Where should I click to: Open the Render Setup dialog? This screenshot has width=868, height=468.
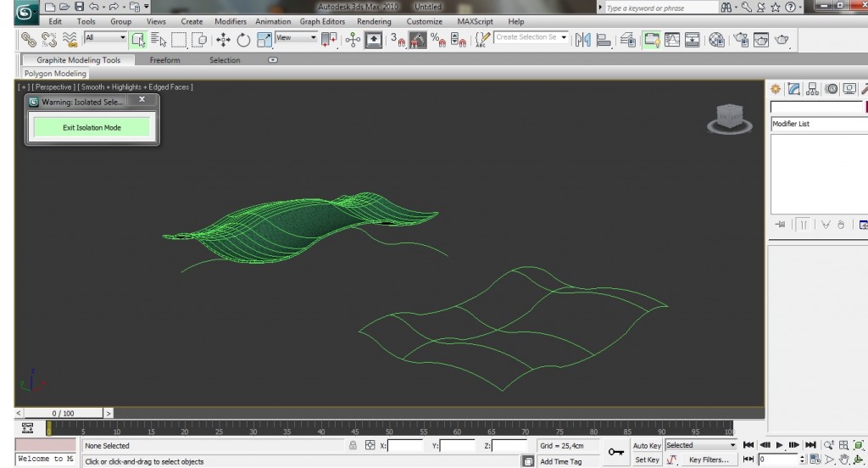741,40
